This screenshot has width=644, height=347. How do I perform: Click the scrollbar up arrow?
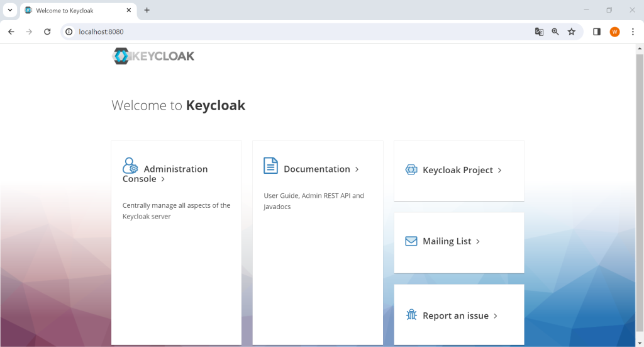click(640, 48)
